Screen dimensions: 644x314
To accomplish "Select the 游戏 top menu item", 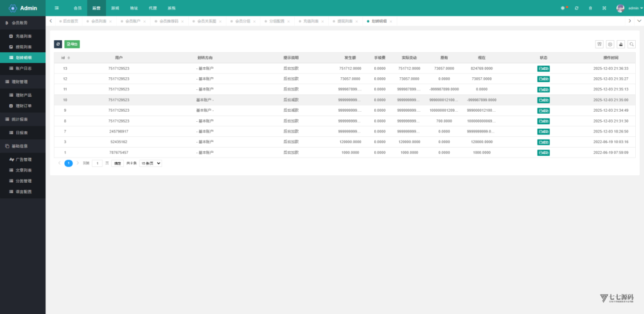I will (x=115, y=8).
